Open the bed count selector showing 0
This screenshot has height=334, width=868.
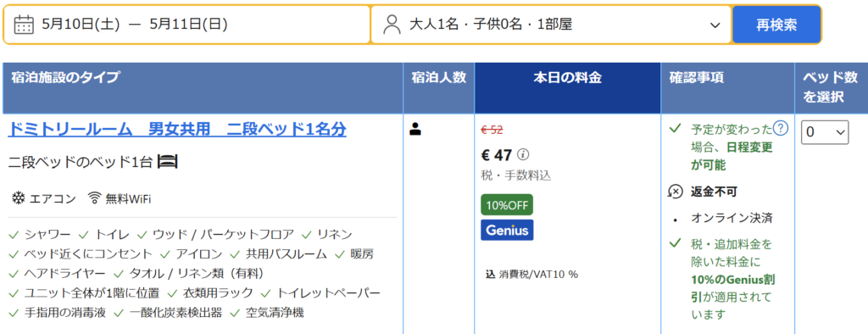point(825,132)
